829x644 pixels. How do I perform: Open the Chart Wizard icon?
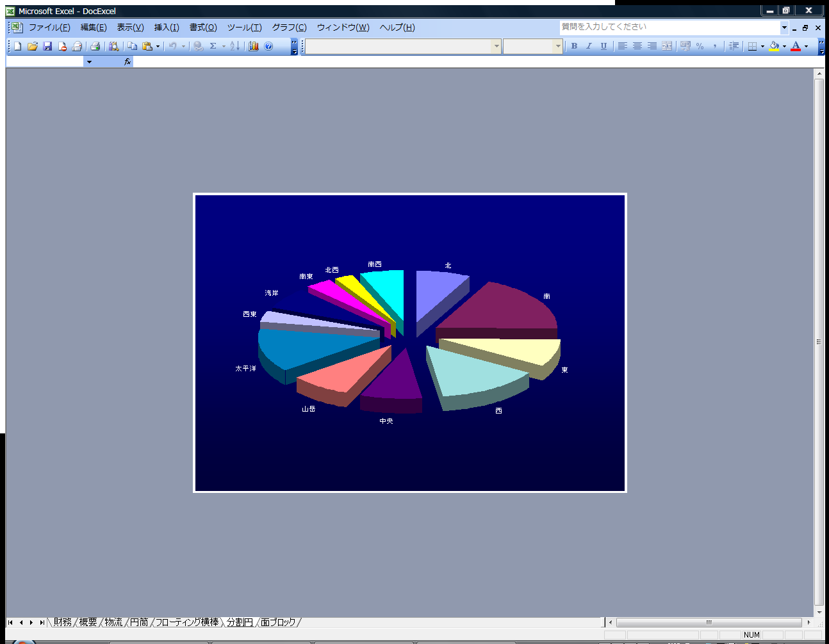(254, 46)
